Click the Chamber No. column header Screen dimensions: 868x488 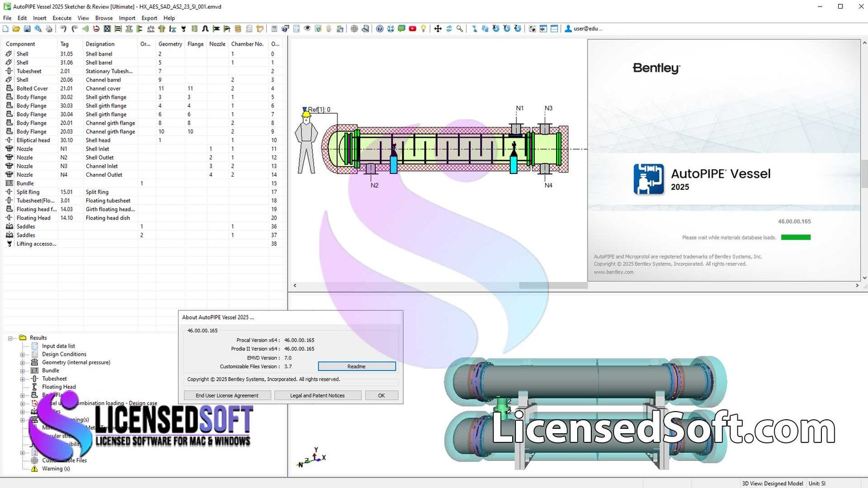[247, 44]
